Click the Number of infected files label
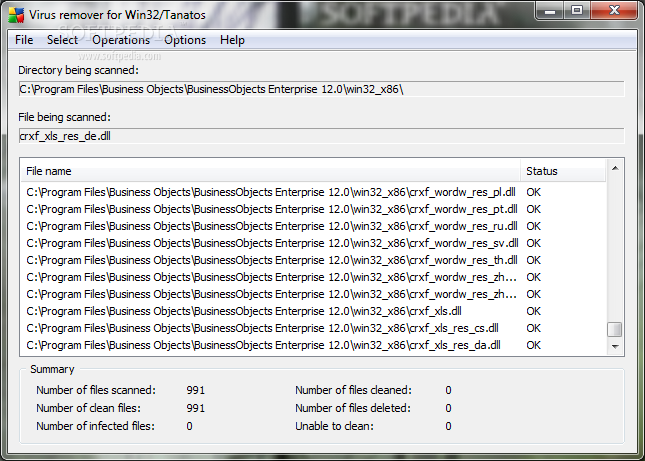This screenshot has width=645, height=461. click(x=95, y=426)
